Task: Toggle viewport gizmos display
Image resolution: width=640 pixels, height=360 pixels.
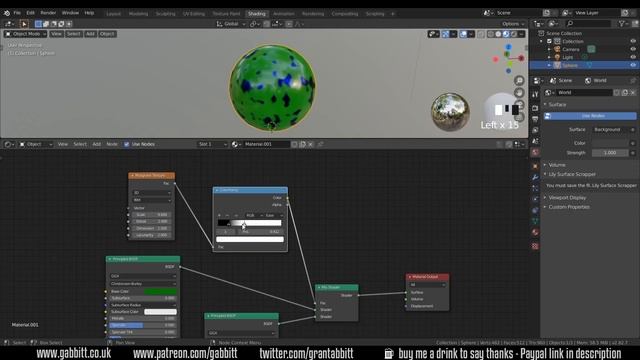Action: pos(446,34)
